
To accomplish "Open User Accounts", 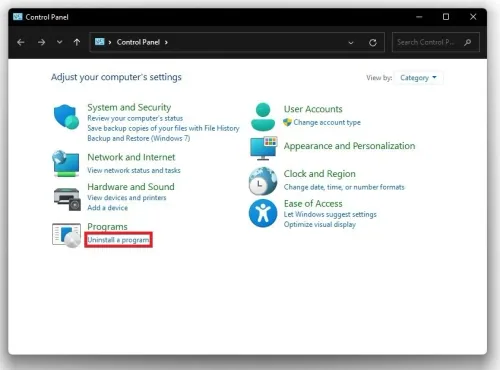I will tap(313, 109).
